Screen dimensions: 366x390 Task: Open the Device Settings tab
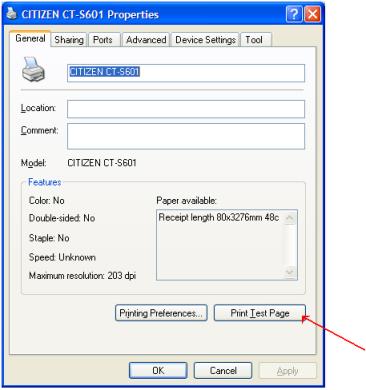click(x=205, y=40)
